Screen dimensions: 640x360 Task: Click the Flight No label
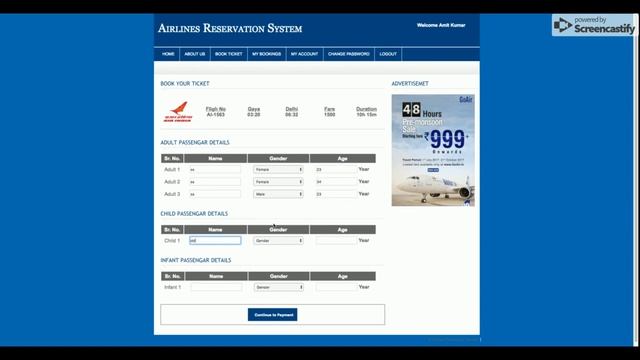click(x=216, y=109)
